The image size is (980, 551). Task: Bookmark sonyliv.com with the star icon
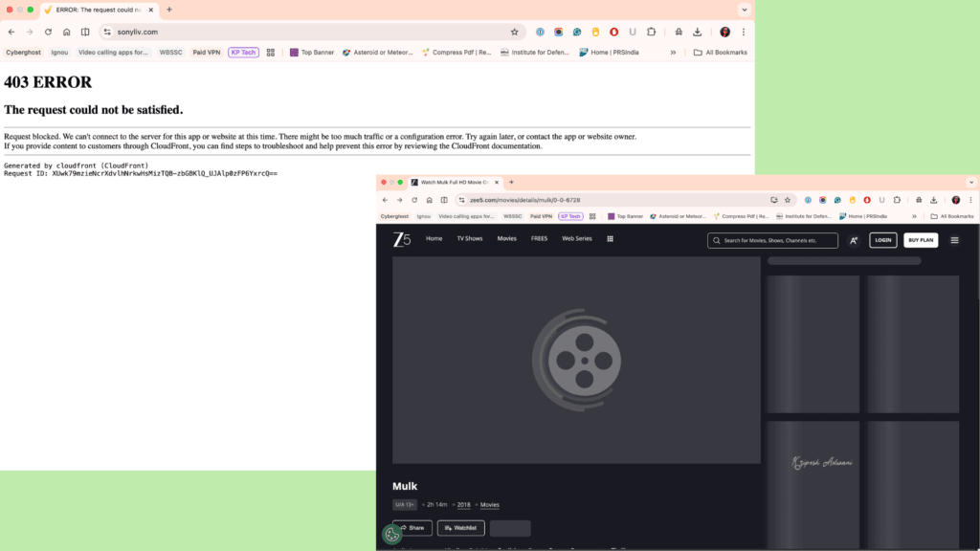tap(514, 32)
